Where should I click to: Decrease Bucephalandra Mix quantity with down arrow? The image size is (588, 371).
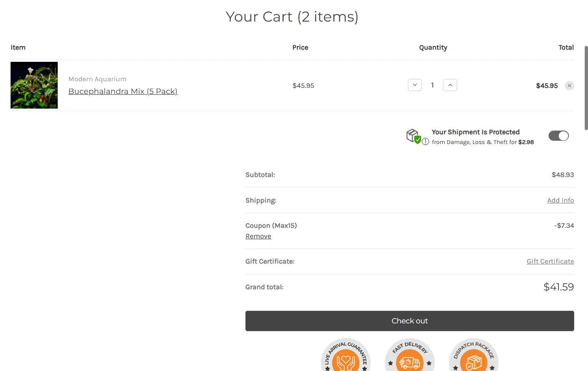coord(414,85)
